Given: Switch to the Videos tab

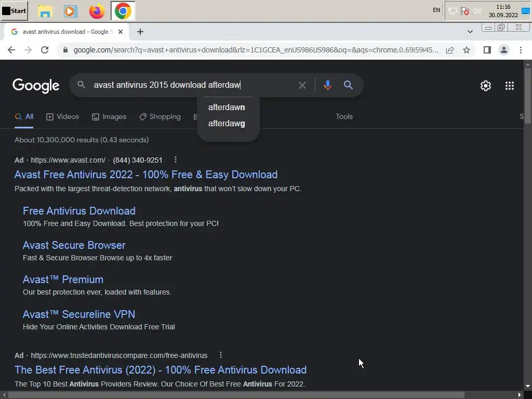Looking at the screenshot, I should (x=62, y=117).
